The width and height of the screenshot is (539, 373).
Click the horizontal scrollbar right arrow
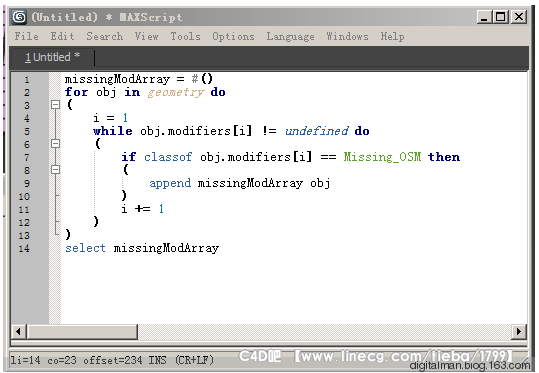coord(519,332)
